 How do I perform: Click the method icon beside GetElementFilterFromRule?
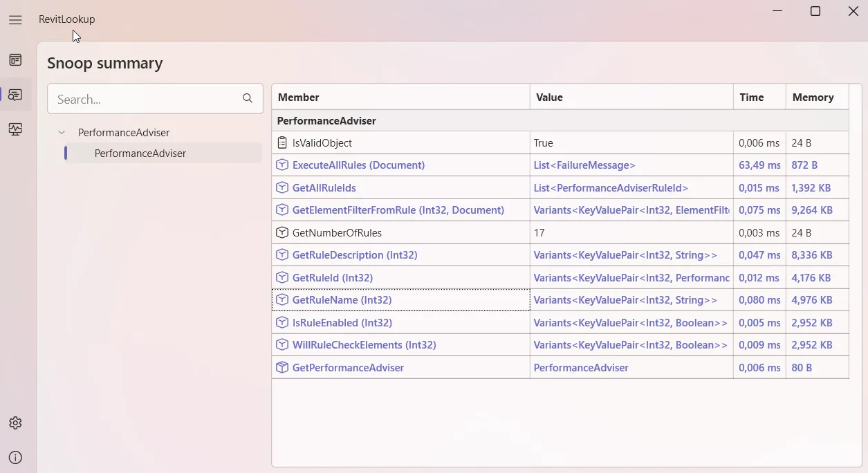pyautogui.click(x=281, y=210)
